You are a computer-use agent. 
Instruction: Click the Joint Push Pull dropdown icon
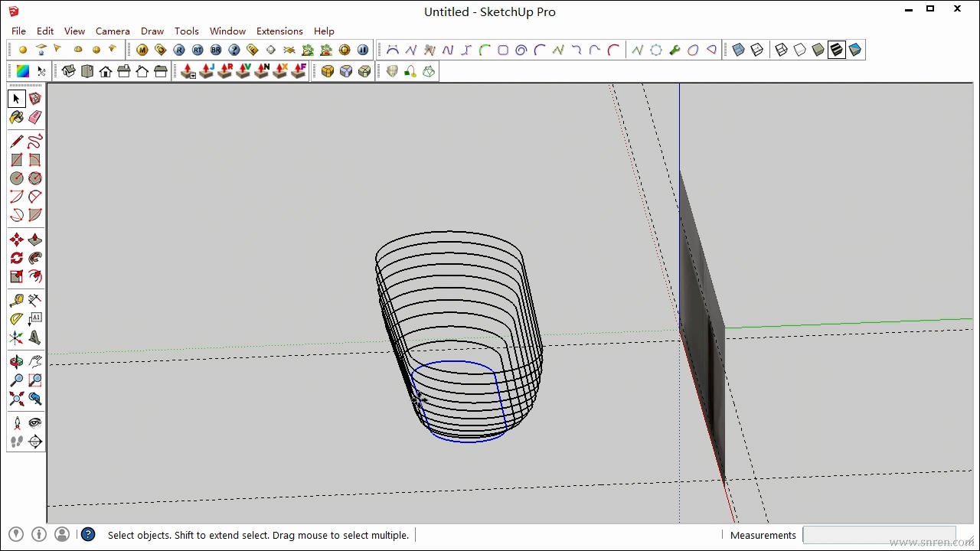188,71
